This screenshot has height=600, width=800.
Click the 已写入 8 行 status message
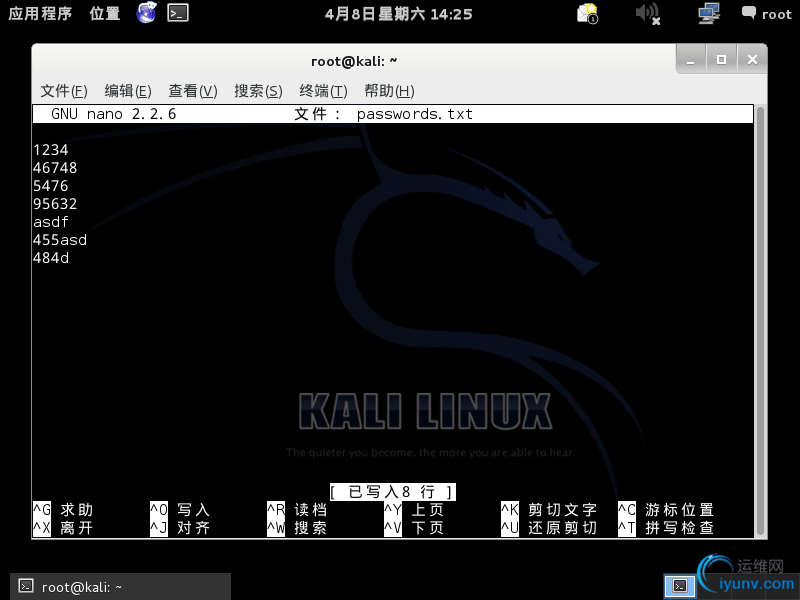(392, 492)
